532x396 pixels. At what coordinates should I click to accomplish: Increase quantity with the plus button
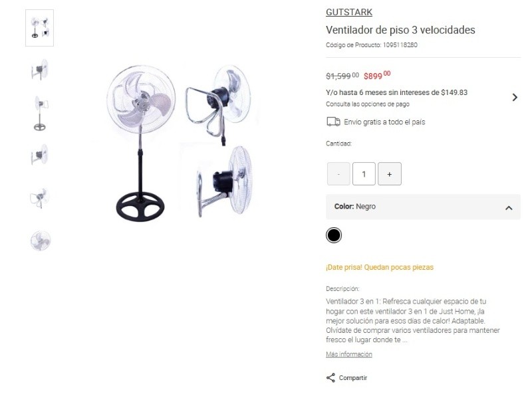[390, 174]
